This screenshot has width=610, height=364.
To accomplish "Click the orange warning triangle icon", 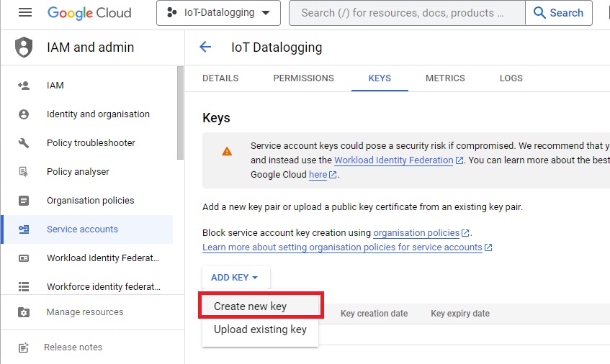I will click(x=227, y=152).
